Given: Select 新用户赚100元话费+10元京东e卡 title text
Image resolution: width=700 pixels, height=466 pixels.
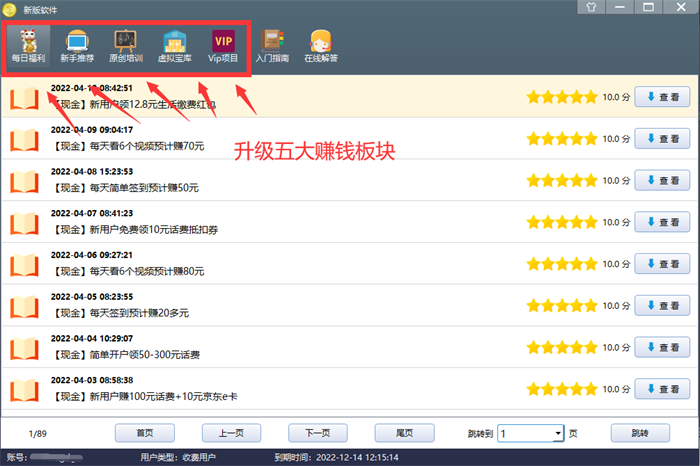Looking at the screenshot, I should click(x=163, y=396).
